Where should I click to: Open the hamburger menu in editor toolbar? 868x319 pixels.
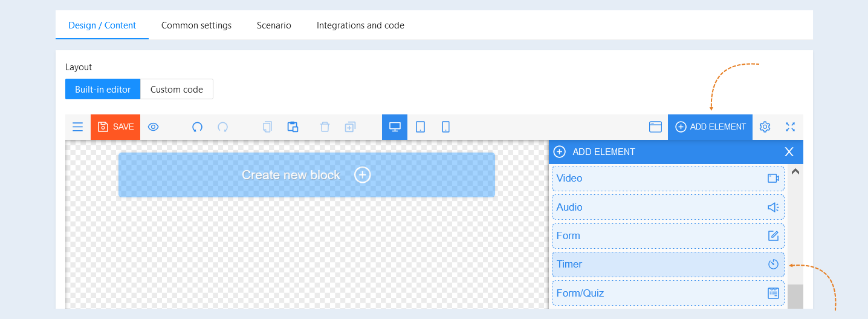coord(77,127)
